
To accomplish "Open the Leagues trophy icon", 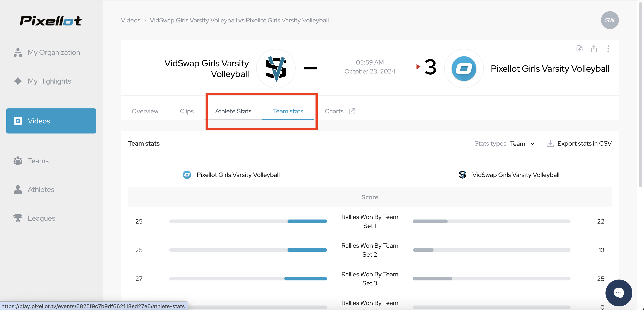I will (18, 218).
